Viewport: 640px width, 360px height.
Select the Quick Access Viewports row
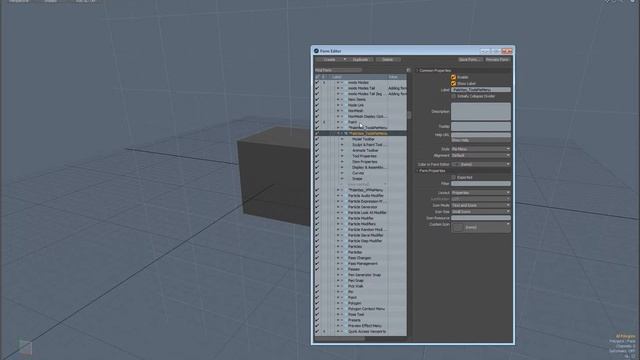pos(360,332)
